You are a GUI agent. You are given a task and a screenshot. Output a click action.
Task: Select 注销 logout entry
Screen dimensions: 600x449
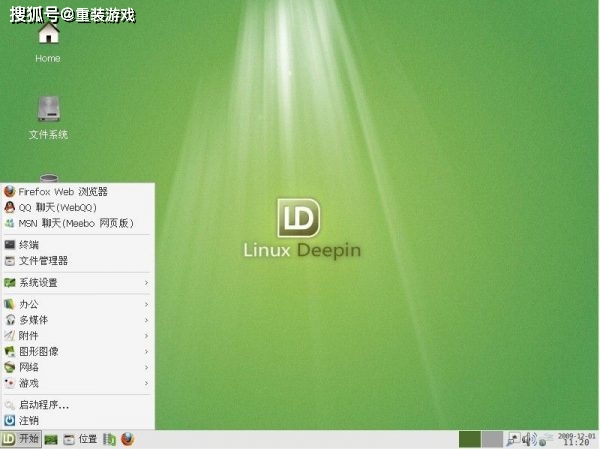pos(78,420)
